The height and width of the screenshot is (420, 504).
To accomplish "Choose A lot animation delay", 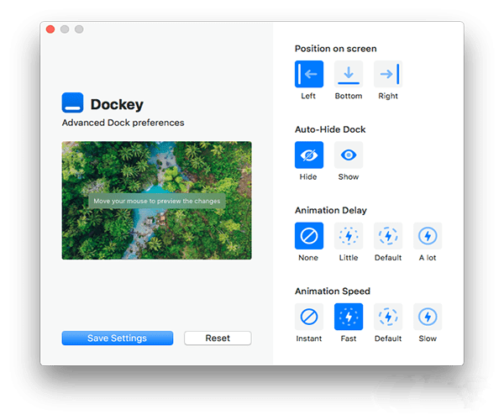I will tap(428, 236).
